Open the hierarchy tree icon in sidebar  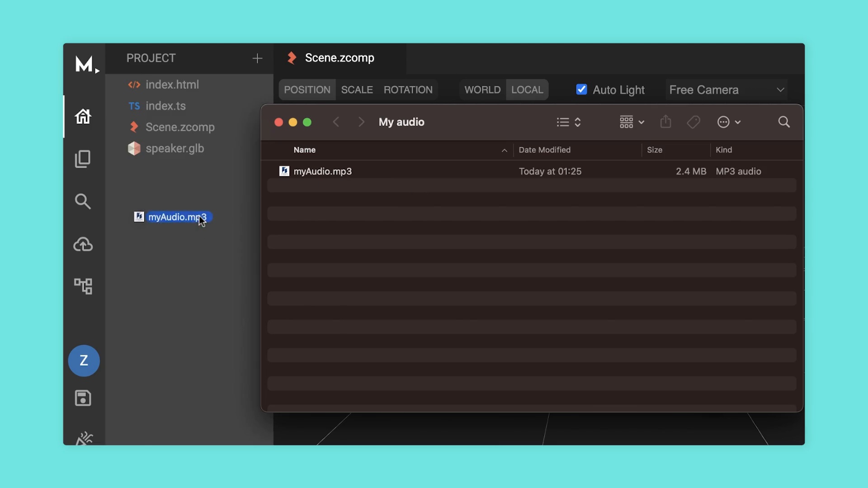[83, 286]
